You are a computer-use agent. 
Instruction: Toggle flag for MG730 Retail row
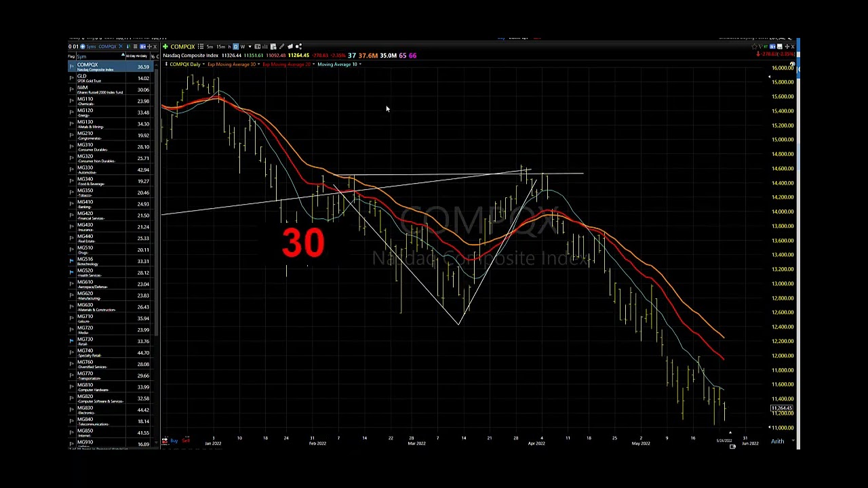[72, 341]
